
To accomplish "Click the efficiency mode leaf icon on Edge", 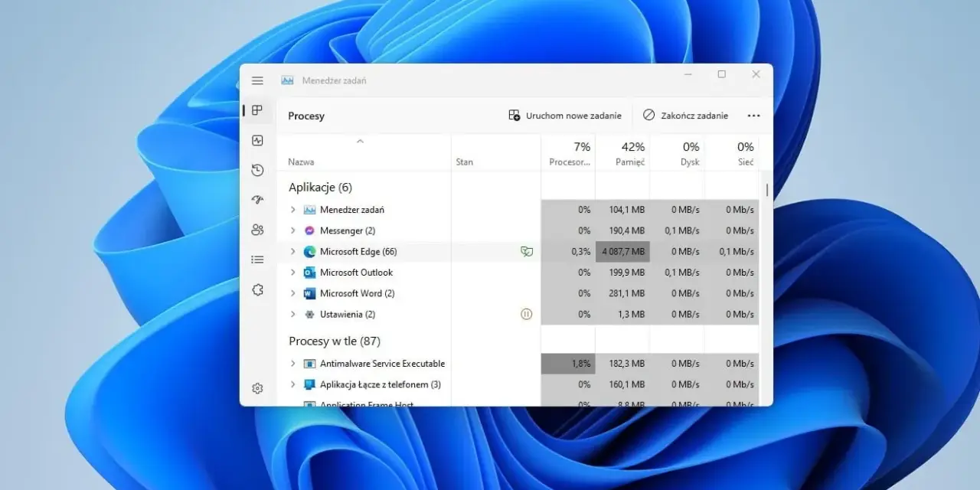I will (526, 251).
